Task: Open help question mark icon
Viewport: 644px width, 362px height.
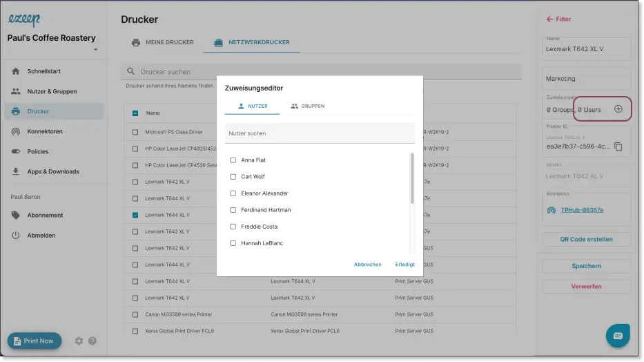Action: [92, 341]
